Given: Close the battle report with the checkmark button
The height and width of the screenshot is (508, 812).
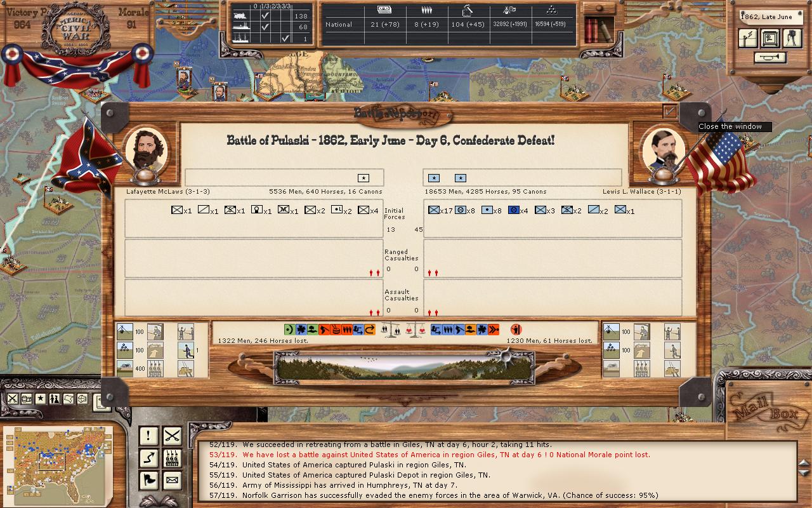Looking at the screenshot, I should pyautogui.click(x=669, y=111).
